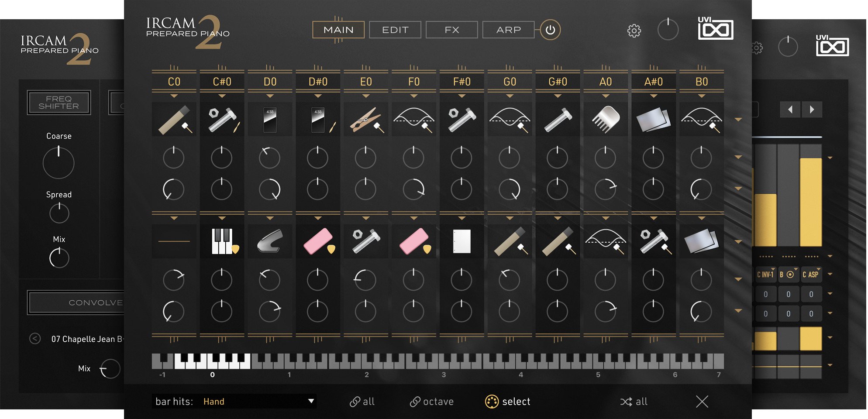Choose the clothespin preparation under E0

pos(366,120)
